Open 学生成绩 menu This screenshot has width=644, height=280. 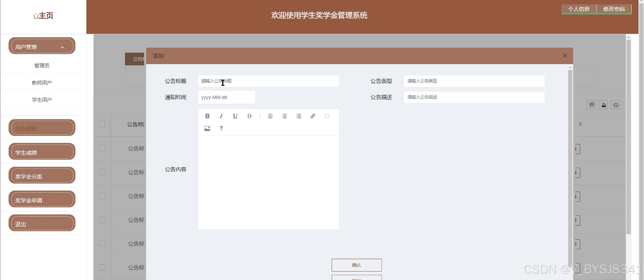tap(42, 151)
